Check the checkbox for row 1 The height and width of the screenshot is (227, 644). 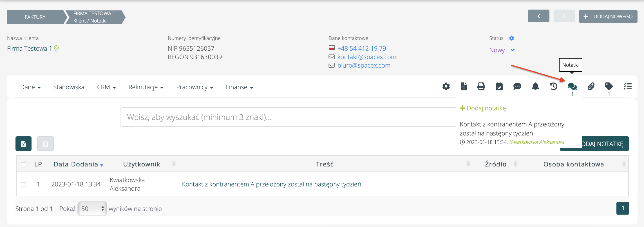pos(23,185)
